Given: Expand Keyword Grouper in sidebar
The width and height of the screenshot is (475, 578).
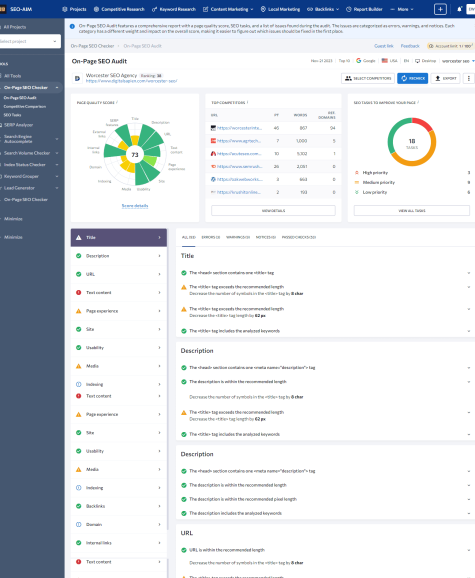Looking at the screenshot, I should coord(57,177).
